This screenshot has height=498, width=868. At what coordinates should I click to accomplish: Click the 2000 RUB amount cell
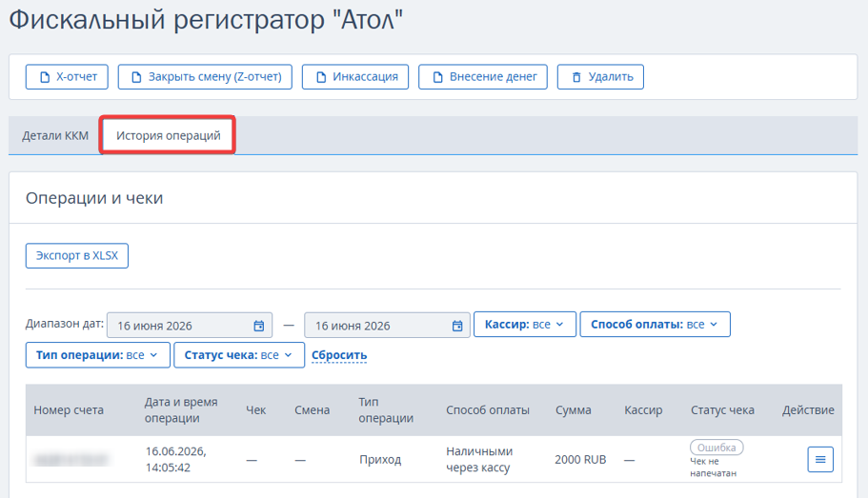(x=580, y=459)
